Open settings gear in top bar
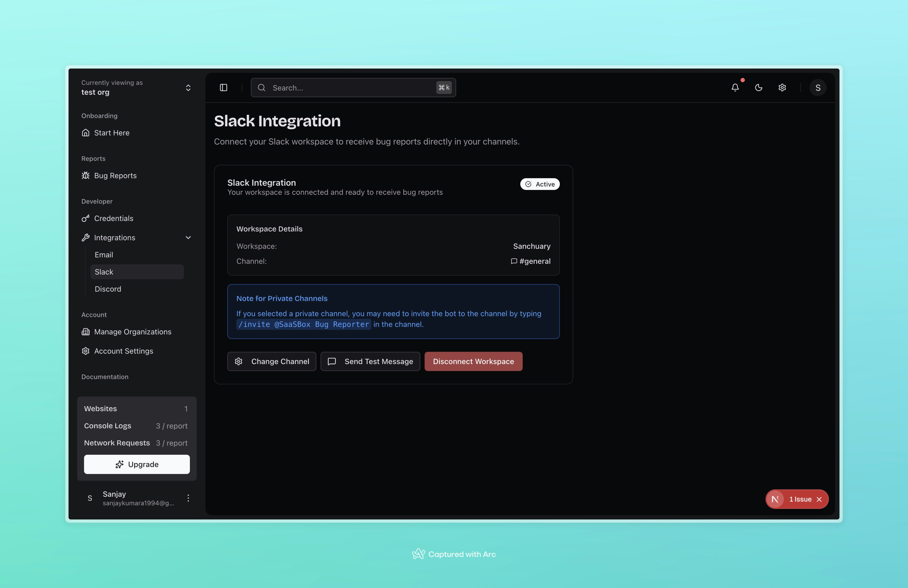The height and width of the screenshot is (588, 908). click(x=782, y=88)
